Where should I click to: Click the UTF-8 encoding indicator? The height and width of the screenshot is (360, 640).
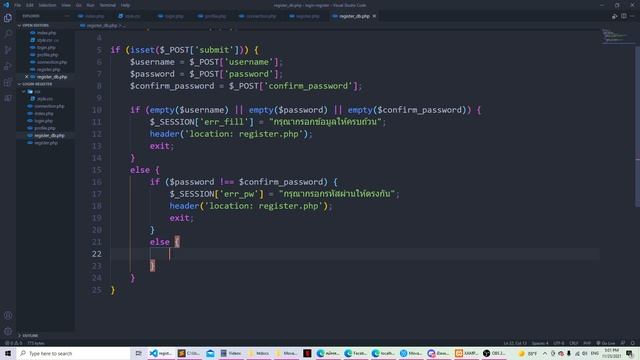click(559, 343)
